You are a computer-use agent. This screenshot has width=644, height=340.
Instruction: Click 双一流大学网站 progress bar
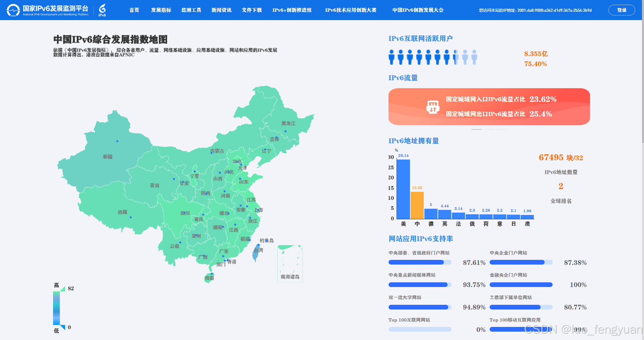pos(420,307)
